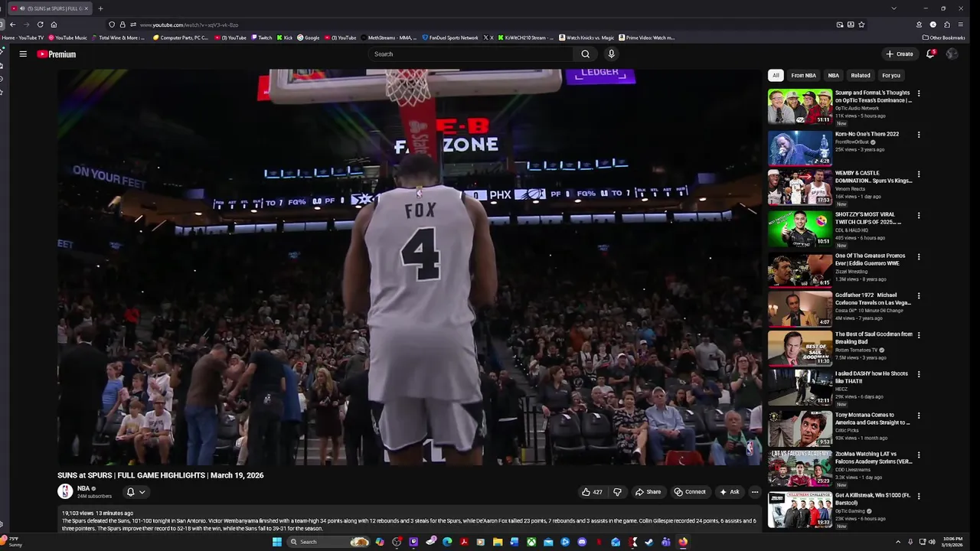Open the account avatar menu
The width and height of the screenshot is (980, 551).
[x=952, y=54]
